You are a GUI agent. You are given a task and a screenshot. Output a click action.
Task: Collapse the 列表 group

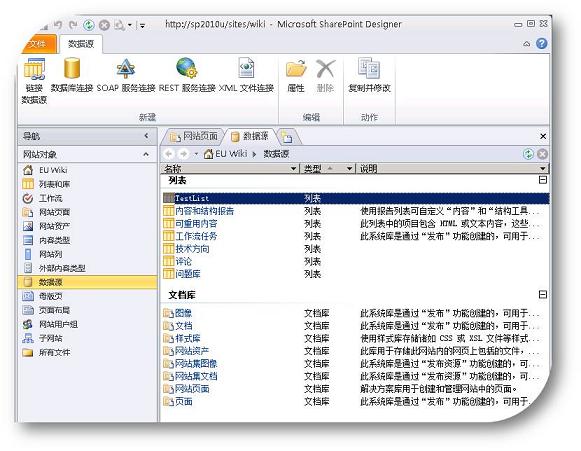pyautogui.click(x=542, y=180)
